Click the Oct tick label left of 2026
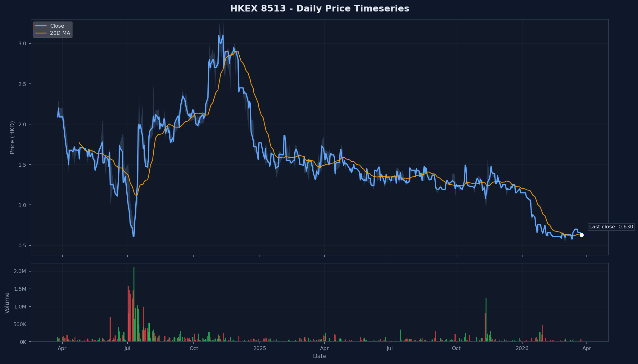638x364 pixels. tap(456, 348)
